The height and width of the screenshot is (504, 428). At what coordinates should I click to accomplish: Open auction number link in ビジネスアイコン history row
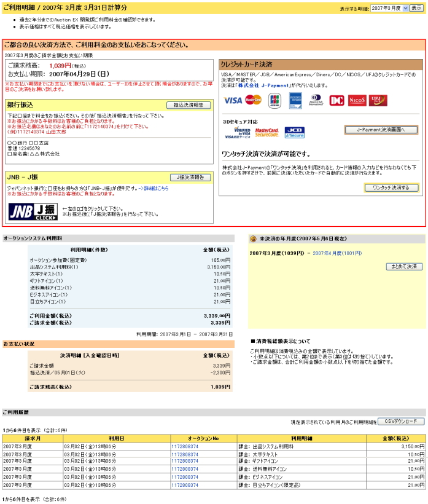[185, 477]
